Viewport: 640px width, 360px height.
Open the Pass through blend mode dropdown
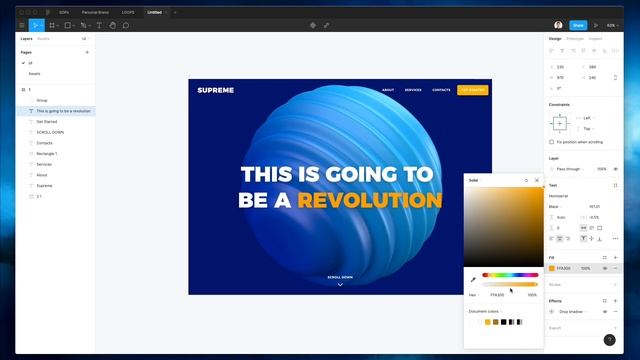click(x=570, y=169)
